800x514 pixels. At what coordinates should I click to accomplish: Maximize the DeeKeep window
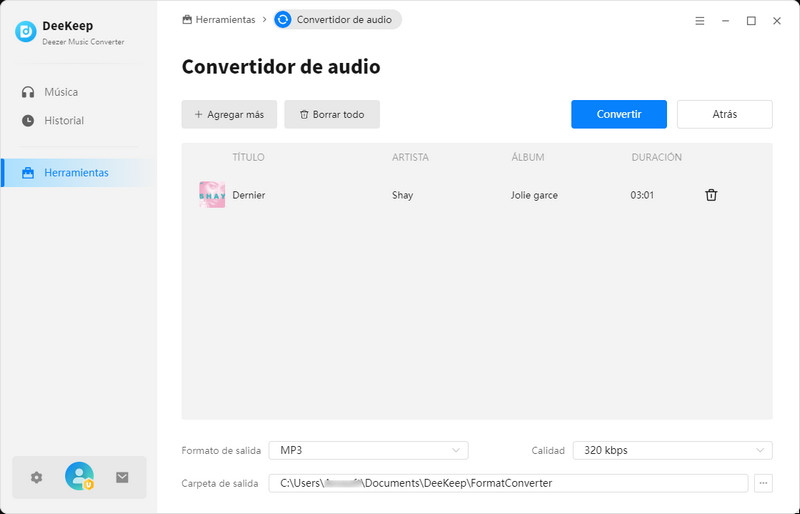[751, 21]
